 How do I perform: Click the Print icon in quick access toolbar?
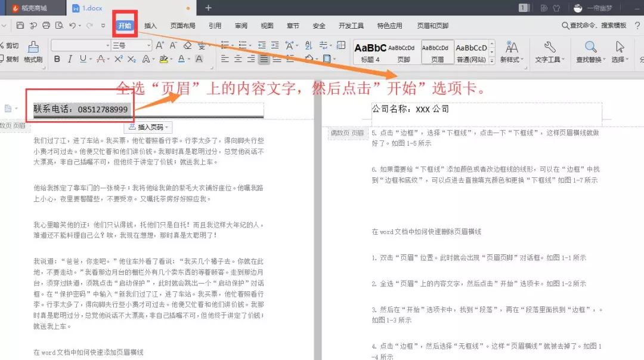46,26
